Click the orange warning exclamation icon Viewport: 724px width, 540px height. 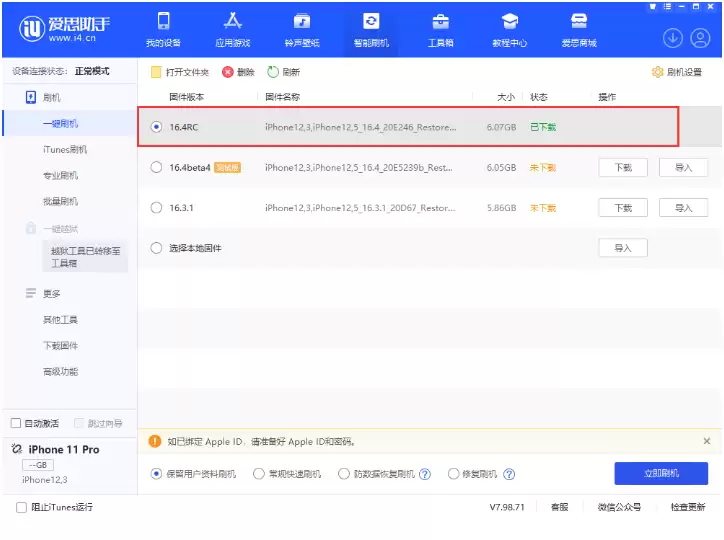(x=155, y=441)
